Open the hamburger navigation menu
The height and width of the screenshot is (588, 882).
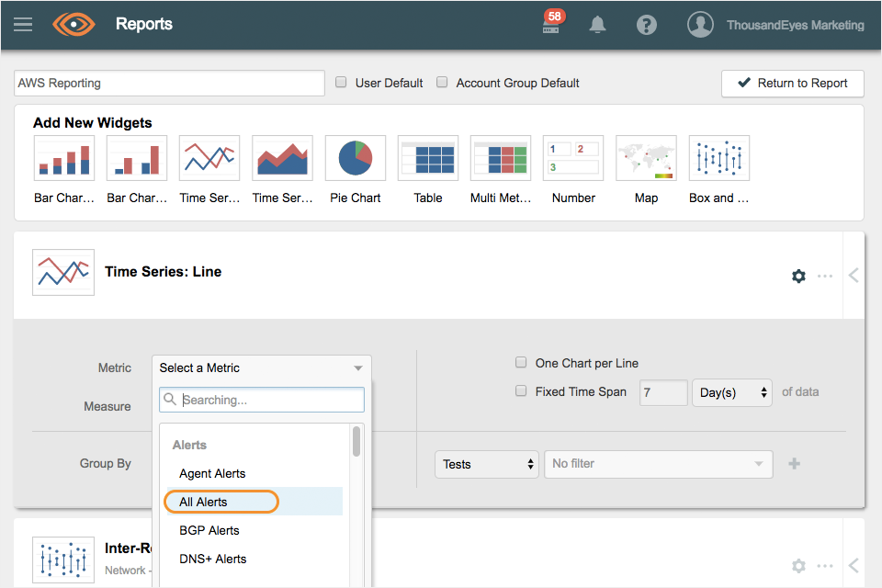tap(23, 25)
